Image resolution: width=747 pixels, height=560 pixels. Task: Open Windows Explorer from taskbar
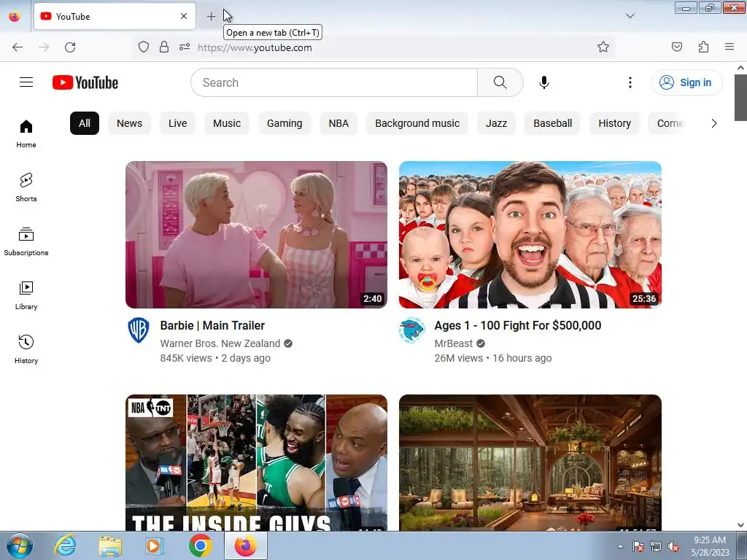tap(110, 545)
